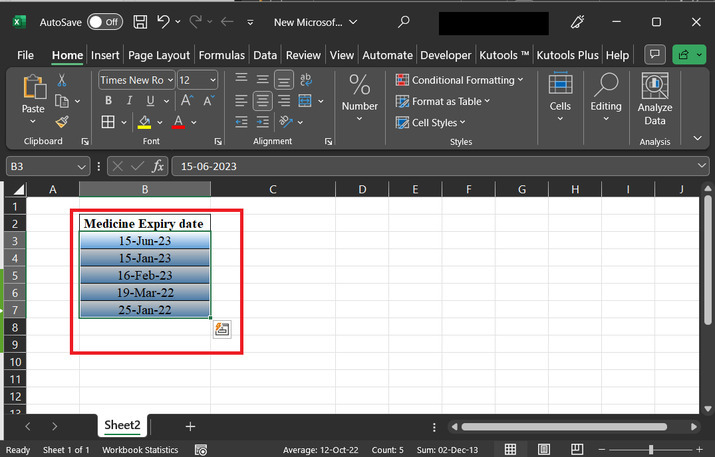Screen dimensions: 715x457
Task: Switch to the Data tab
Action: pos(265,55)
